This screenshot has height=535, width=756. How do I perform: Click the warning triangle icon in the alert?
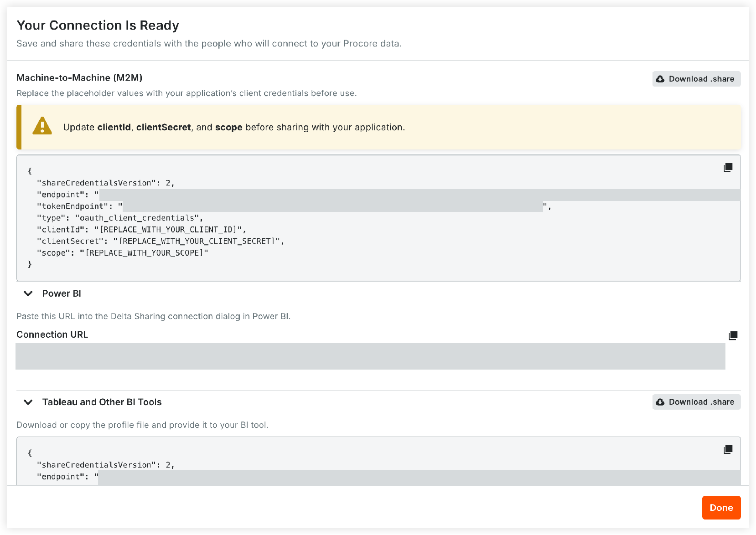click(42, 126)
